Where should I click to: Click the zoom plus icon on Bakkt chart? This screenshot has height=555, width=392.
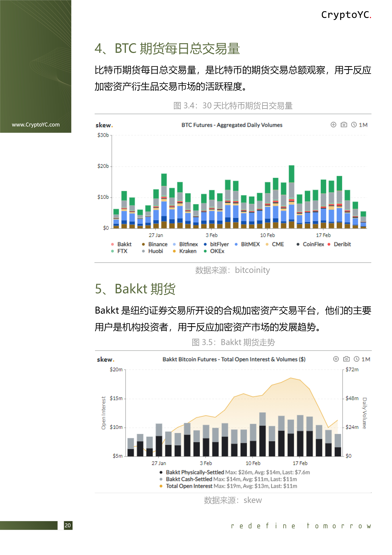[336, 359]
